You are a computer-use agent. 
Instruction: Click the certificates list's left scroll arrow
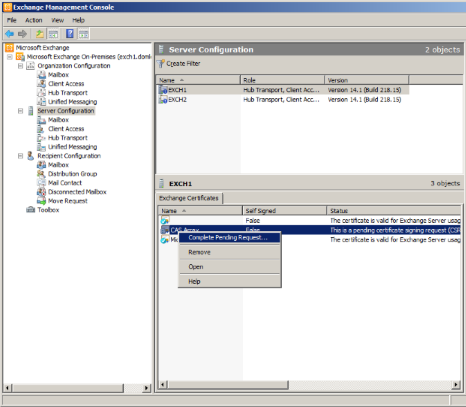pos(163,385)
